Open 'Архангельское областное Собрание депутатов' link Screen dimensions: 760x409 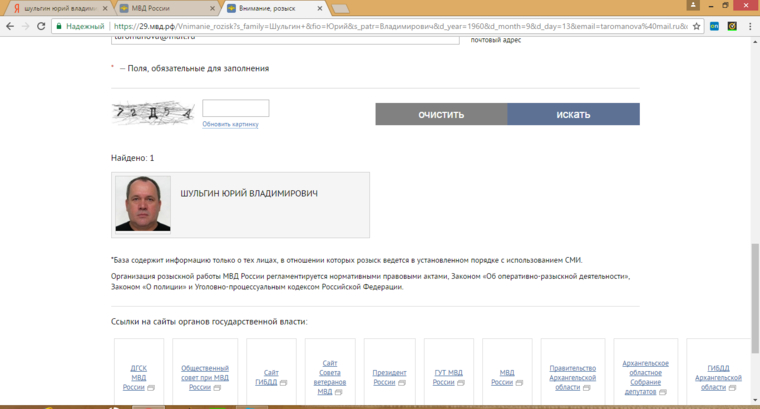[645, 377]
